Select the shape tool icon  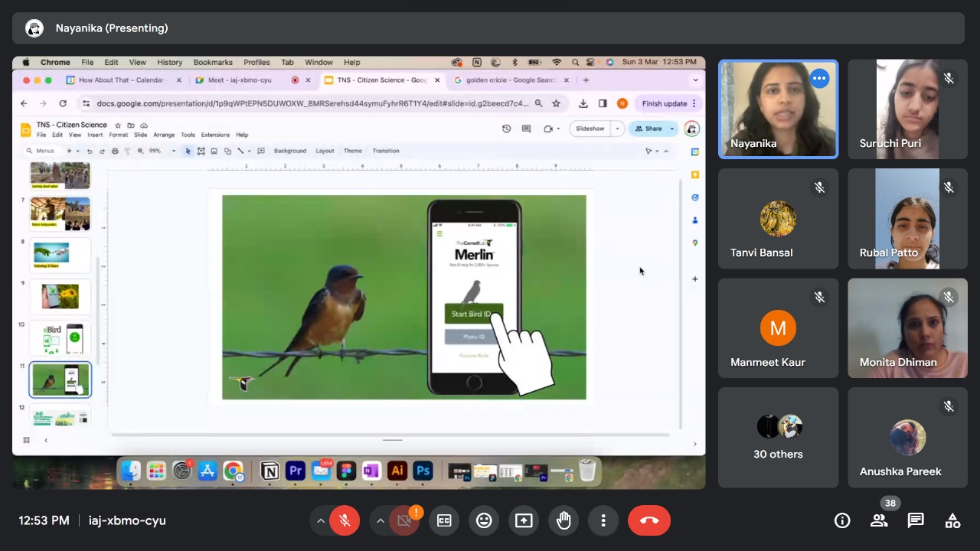[x=227, y=151]
